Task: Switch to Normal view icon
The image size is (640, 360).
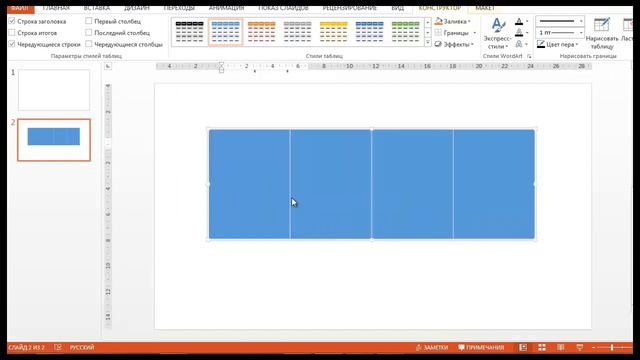Action: pos(523,347)
